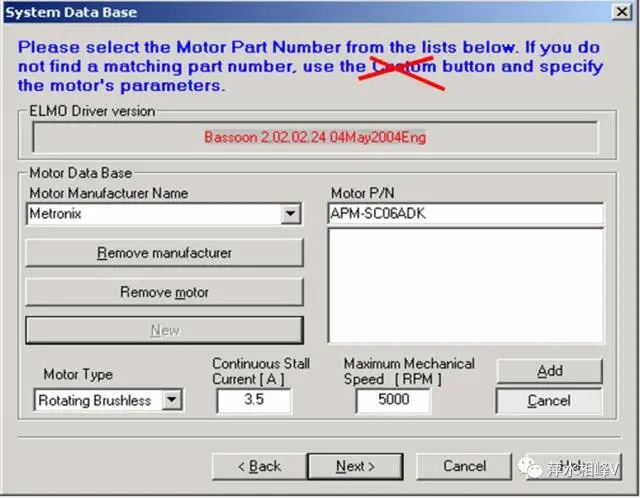This screenshot has width=640, height=498.
Task: Proceed with the Next button
Action: [355, 466]
